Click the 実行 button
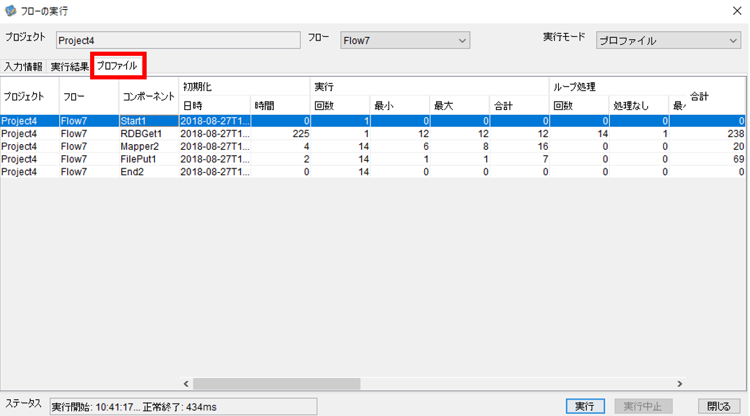The height and width of the screenshot is (416, 750). [x=585, y=406]
